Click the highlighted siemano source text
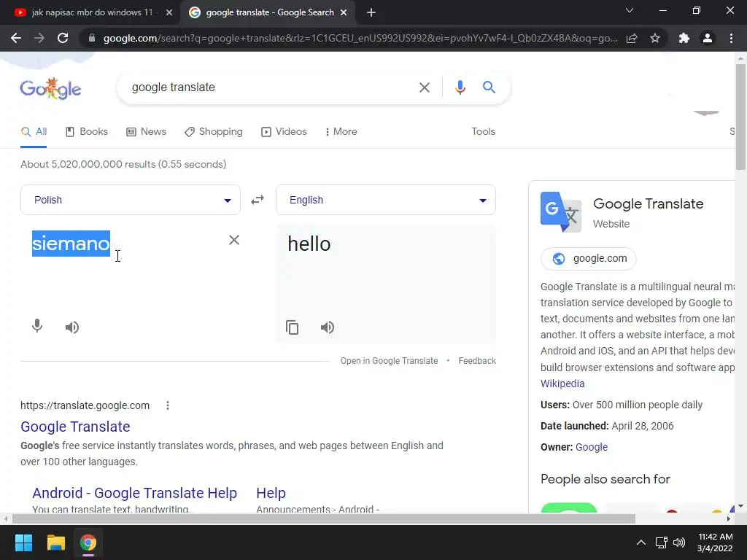The height and width of the screenshot is (560, 747). pos(71,244)
